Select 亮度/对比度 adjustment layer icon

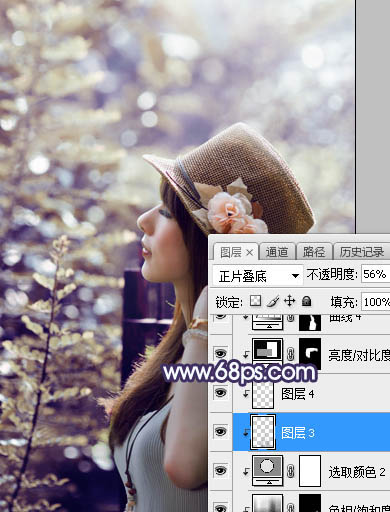click(268, 352)
